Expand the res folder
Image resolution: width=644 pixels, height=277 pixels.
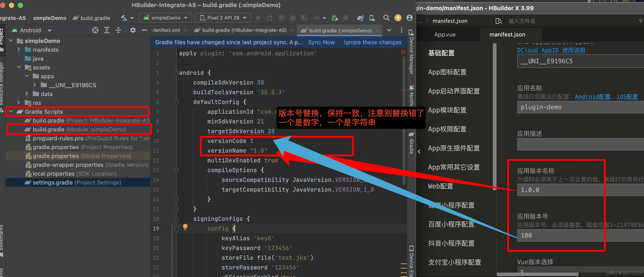click(x=19, y=103)
